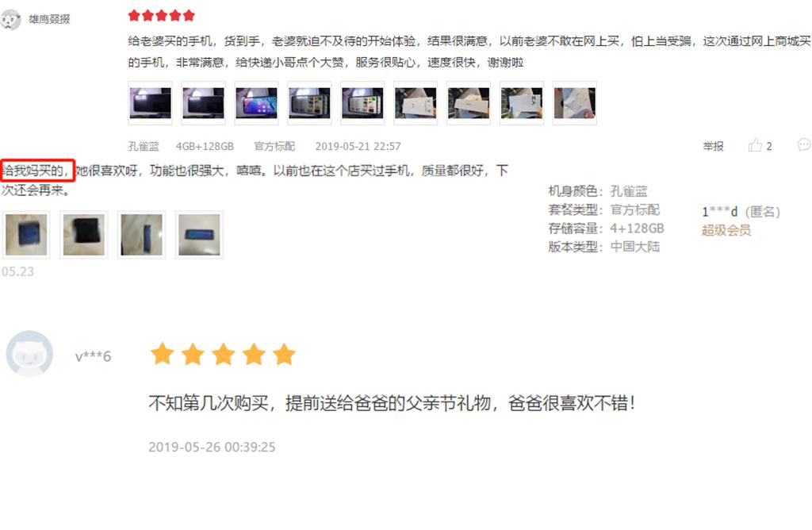This screenshot has width=812, height=530.
Task: Click the 雄鹰叕掇 username
Action: (49, 19)
